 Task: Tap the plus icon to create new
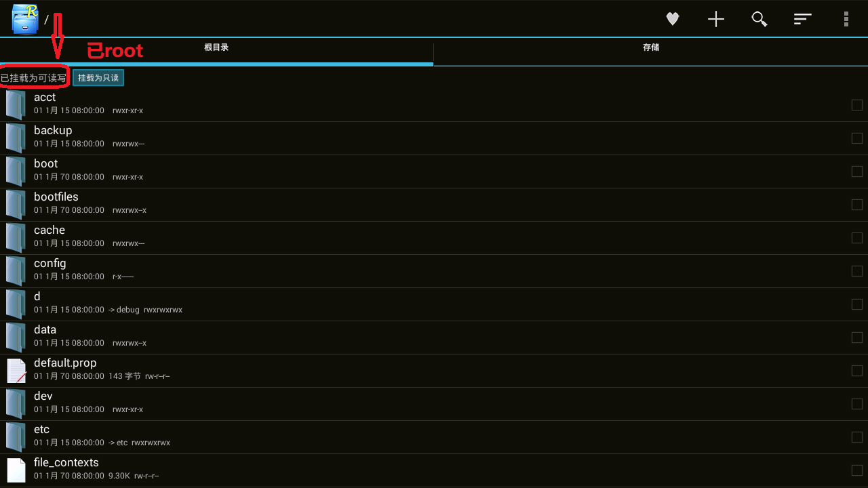pos(716,19)
